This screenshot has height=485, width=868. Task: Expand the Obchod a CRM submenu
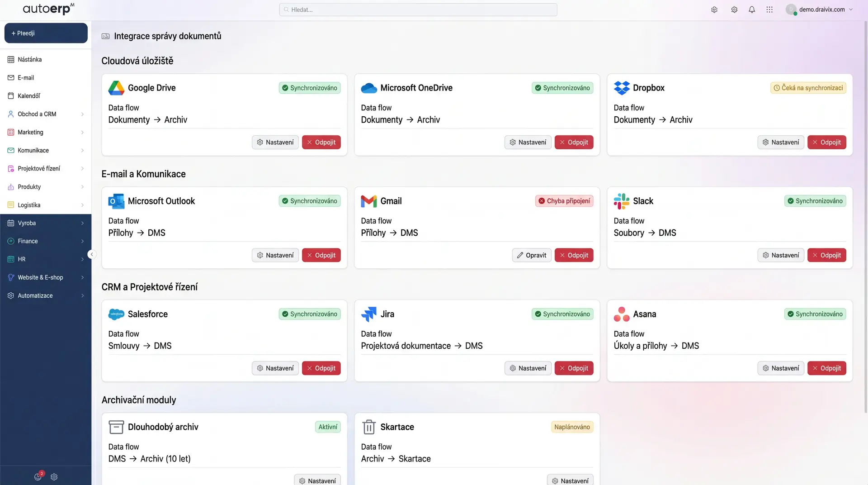pyautogui.click(x=82, y=114)
